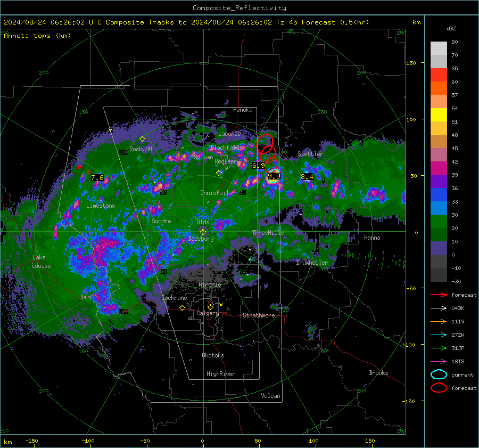
Task: Select the storm top label 8.4
Action: click(x=307, y=176)
